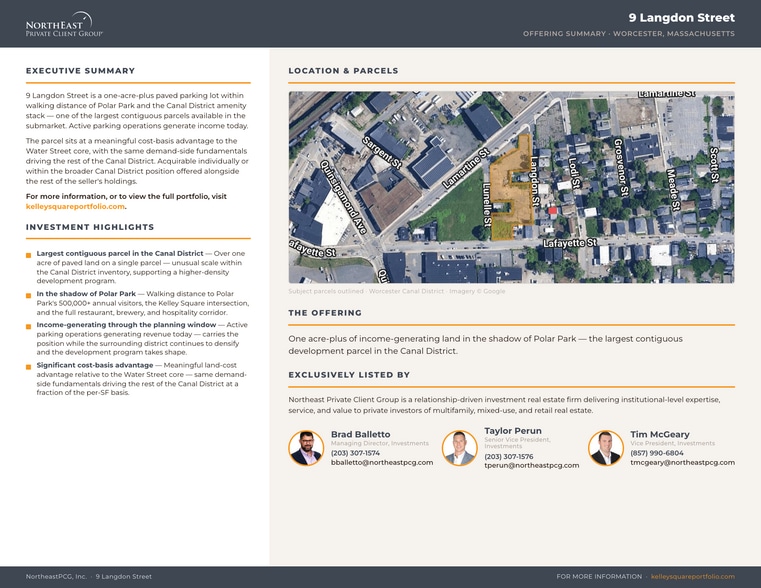The height and width of the screenshot is (588, 761).
Task: Email bballetto@northeastpcg.com
Action: (x=382, y=462)
